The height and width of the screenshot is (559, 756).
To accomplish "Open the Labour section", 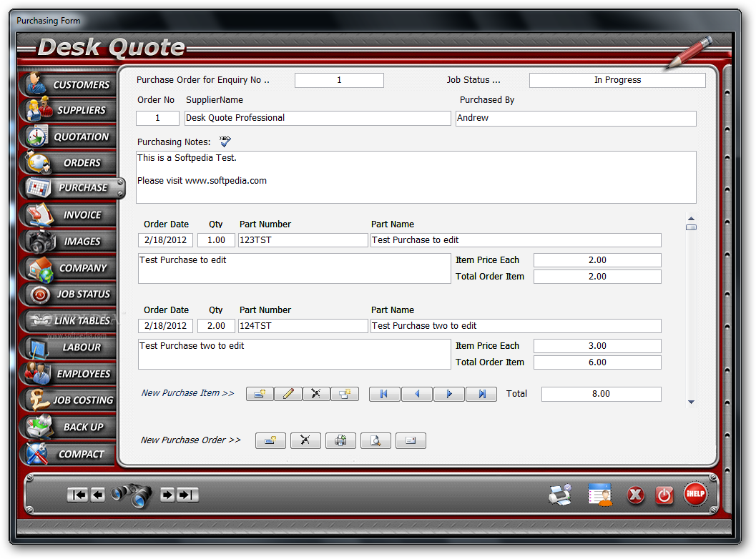I will [x=69, y=347].
